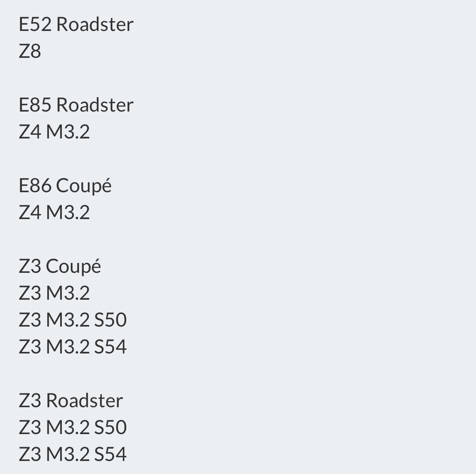Viewport: 476px width, 474px height.
Task: Click the E52 Roadster heading
Action: (x=76, y=24)
